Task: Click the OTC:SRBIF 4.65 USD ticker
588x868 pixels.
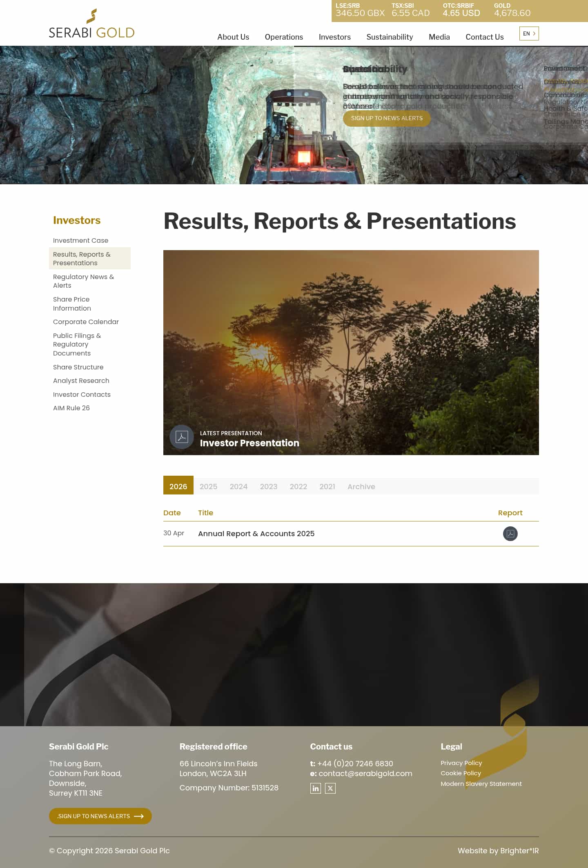Action: (x=461, y=10)
